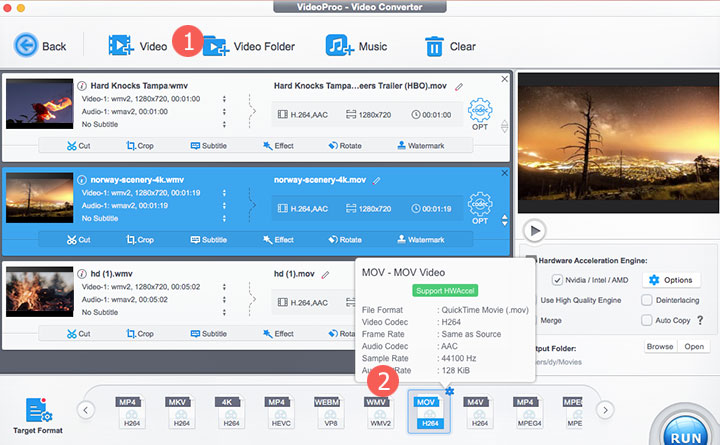The image size is (720, 445).
Task: Apply Effect to Hard Knocks Tampa
Action: pos(278,146)
